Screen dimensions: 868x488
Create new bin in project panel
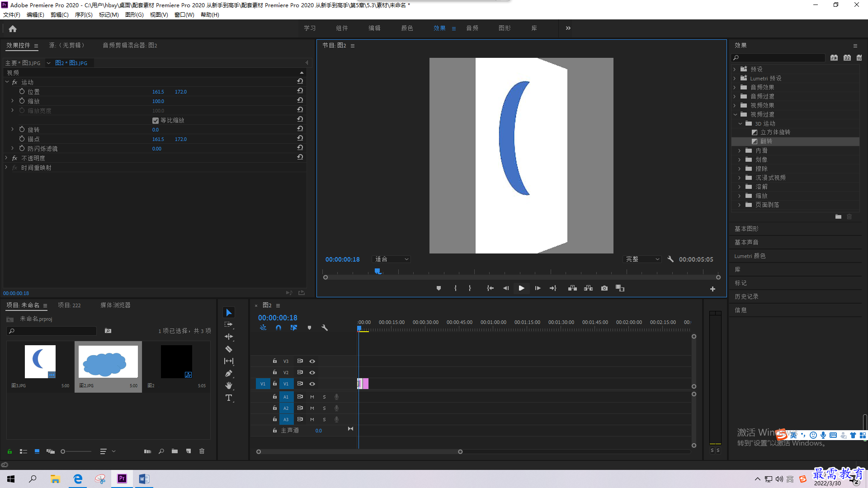coord(175,451)
